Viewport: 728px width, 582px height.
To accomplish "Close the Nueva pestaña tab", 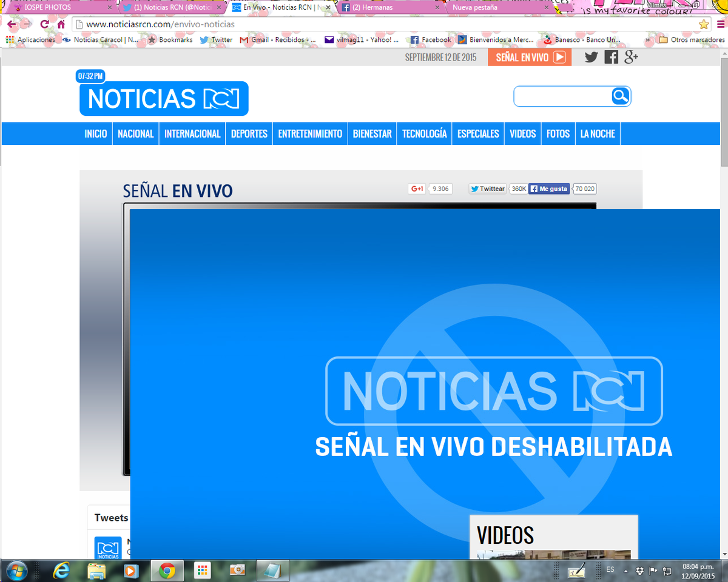I will coord(546,8).
